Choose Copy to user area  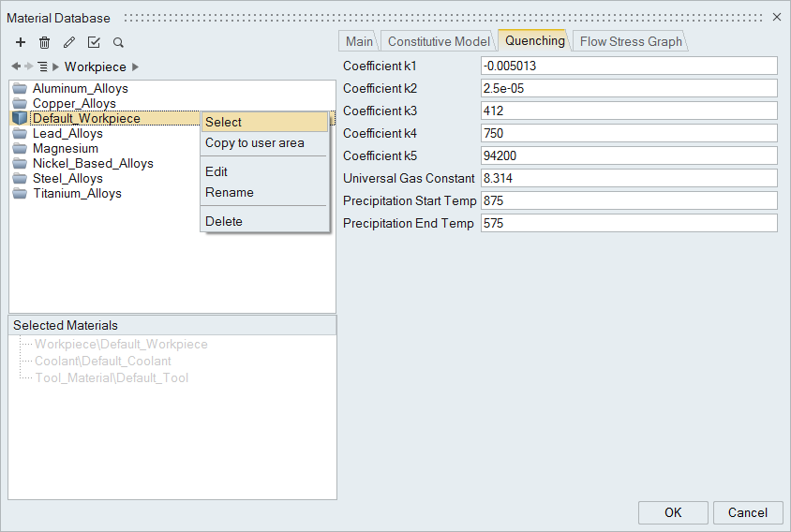(255, 142)
